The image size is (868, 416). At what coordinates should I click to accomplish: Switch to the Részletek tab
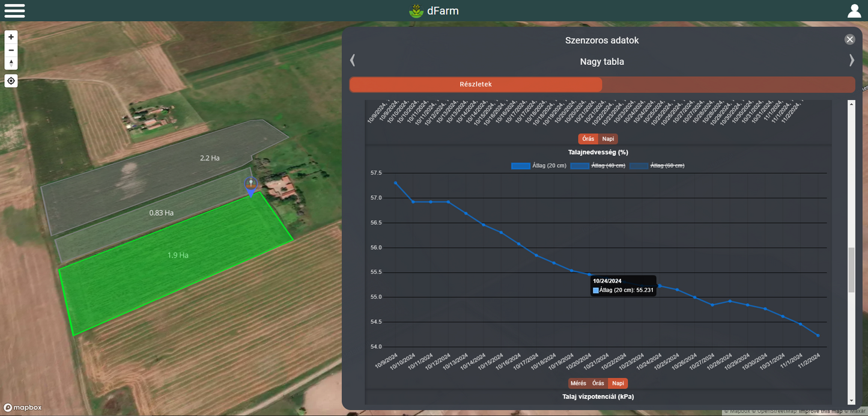[476, 85]
